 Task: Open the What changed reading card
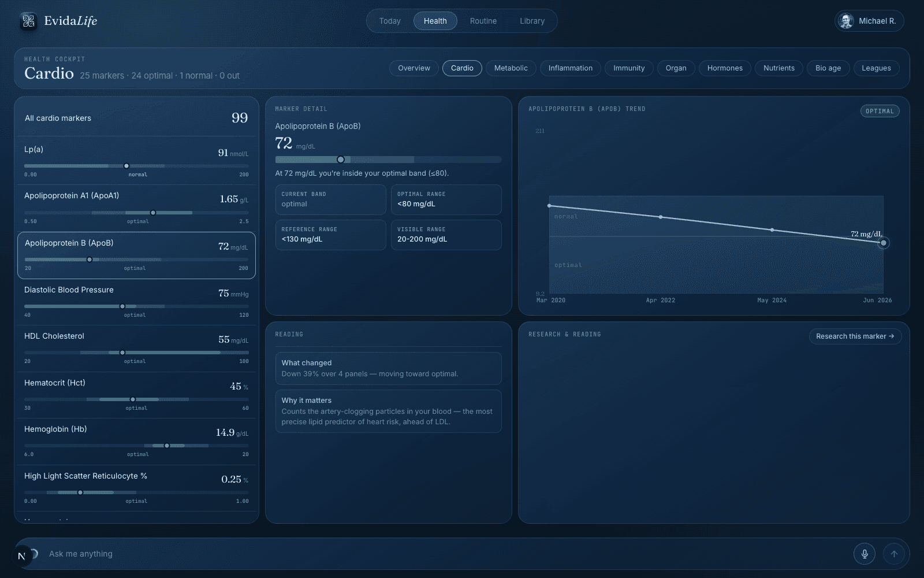[x=388, y=368]
